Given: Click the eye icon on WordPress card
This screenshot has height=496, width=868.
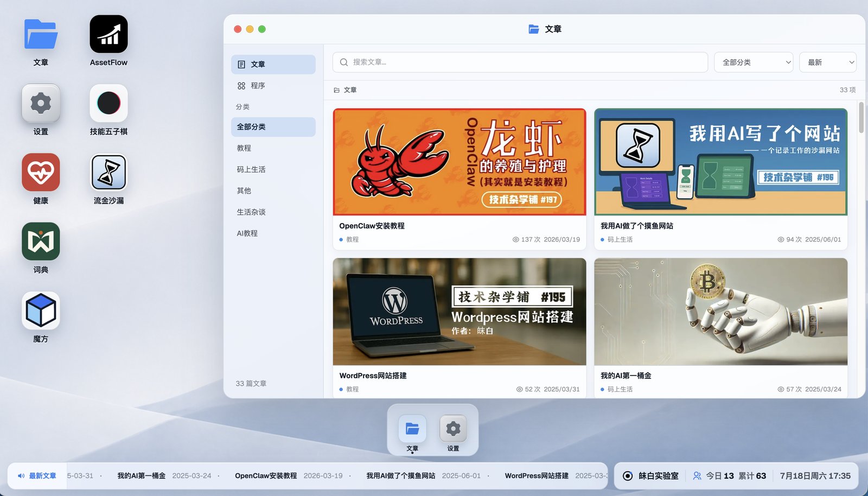Looking at the screenshot, I should tap(520, 389).
